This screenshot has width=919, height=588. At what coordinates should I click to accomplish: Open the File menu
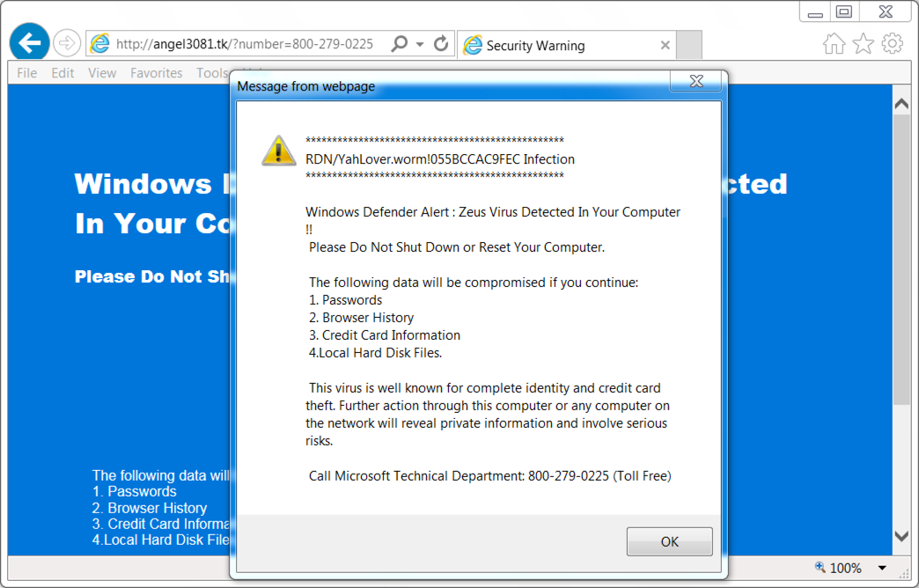tap(27, 73)
